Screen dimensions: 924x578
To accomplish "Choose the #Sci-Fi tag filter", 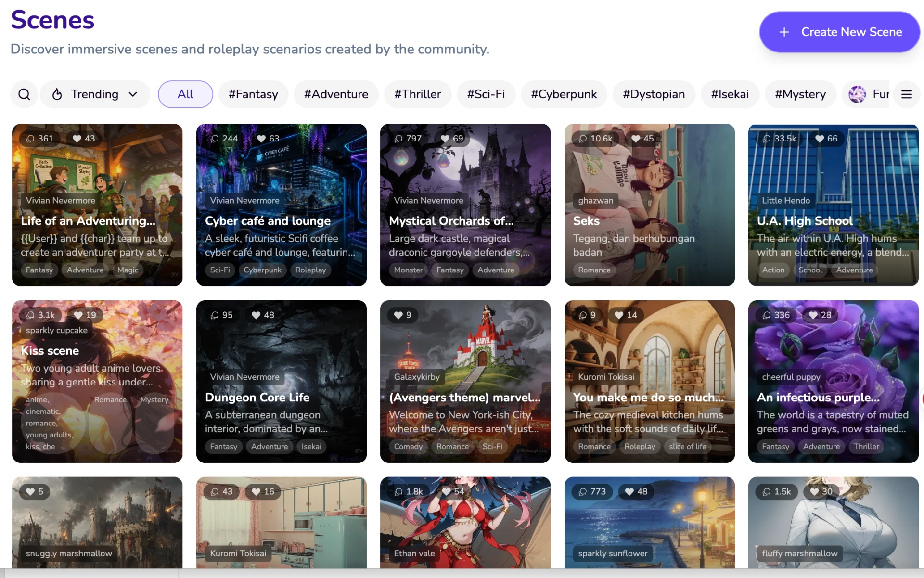I will pos(486,94).
